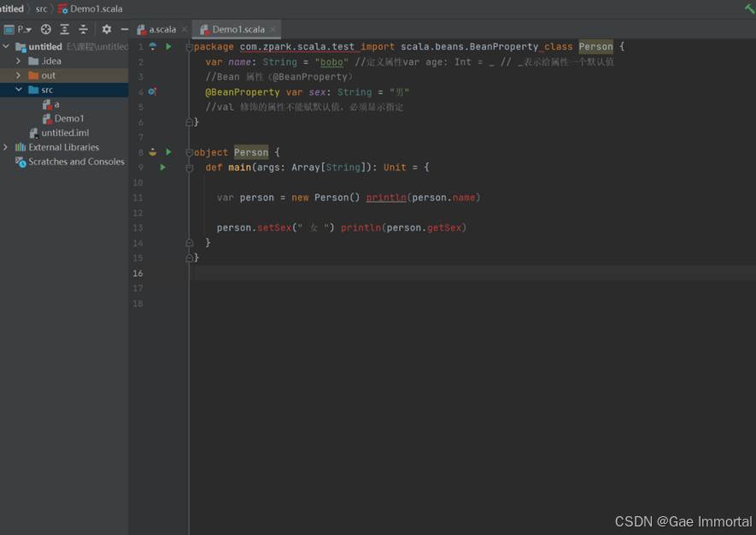Viewport: 756px width, 535px height.
Task: Open the Project panel settings gear icon
Action: (106, 28)
